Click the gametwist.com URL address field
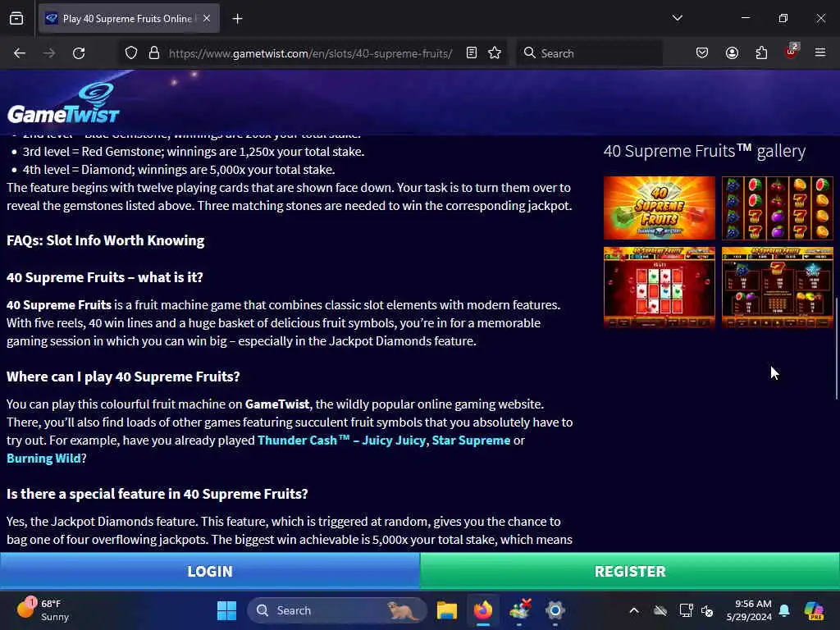 (310, 53)
